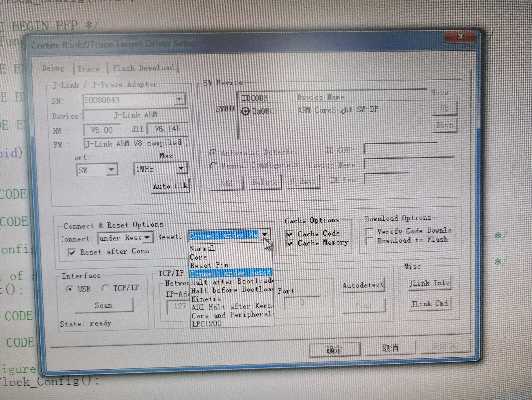Expand the SN serial number dropdown
The image size is (532, 400).
pyautogui.click(x=179, y=99)
